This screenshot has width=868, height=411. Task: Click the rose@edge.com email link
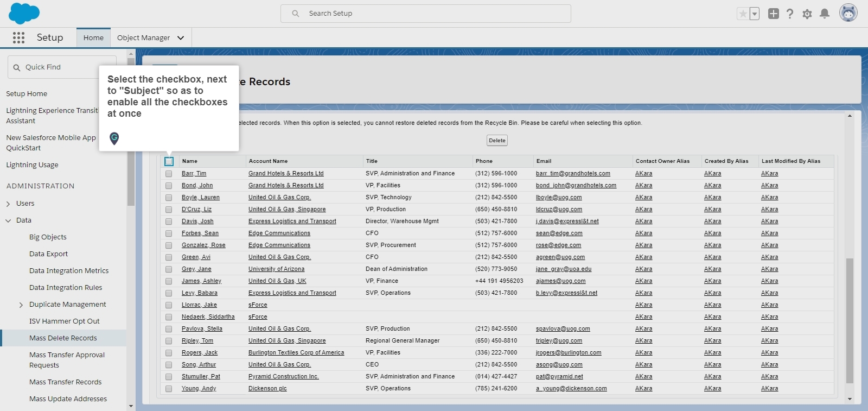pos(558,245)
